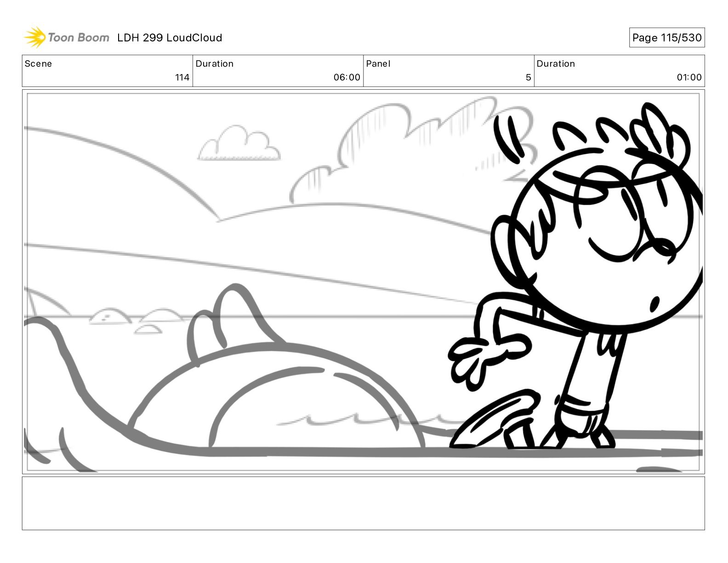The image size is (728, 563).
Task: Click the 'Panel' header label
Action: [x=378, y=64]
